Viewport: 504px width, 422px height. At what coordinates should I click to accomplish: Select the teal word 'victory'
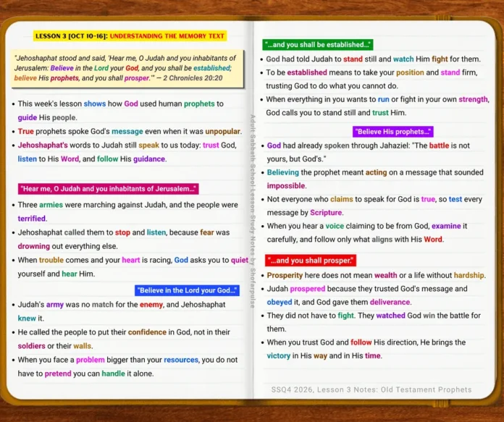[279, 356]
